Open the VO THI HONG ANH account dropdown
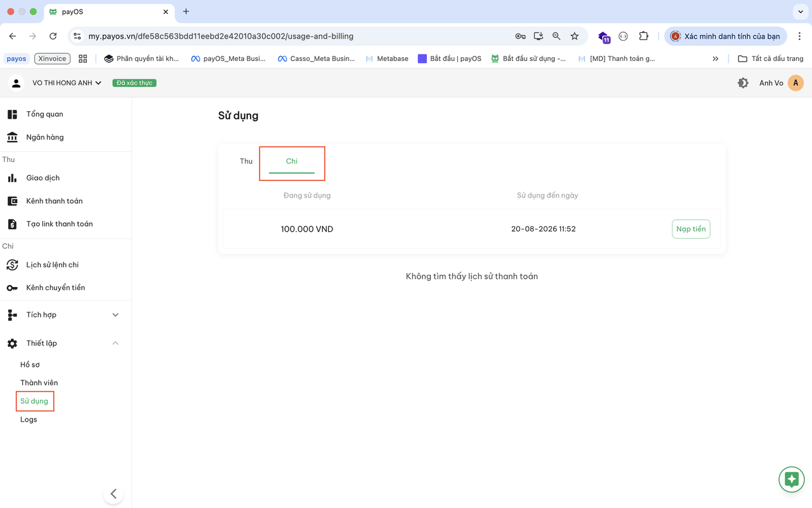This screenshot has height=508, width=812. point(67,83)
